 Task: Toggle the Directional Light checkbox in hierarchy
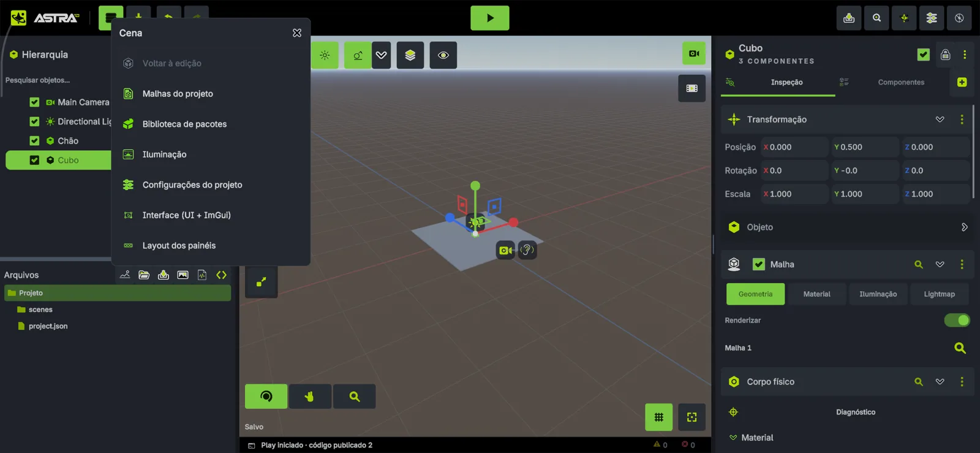pos(34,121)
